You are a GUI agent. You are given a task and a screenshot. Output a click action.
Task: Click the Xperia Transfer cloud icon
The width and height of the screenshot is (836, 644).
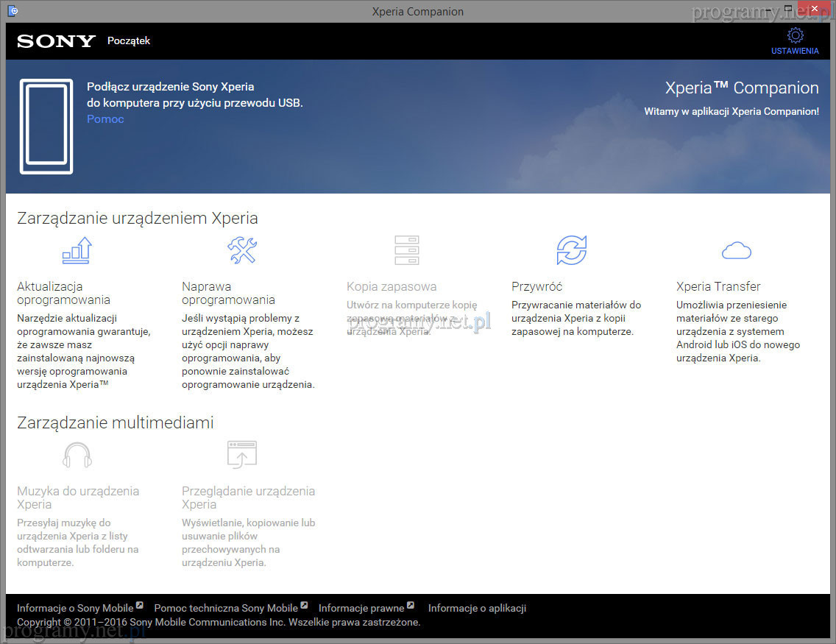click(x=736, y=251)
